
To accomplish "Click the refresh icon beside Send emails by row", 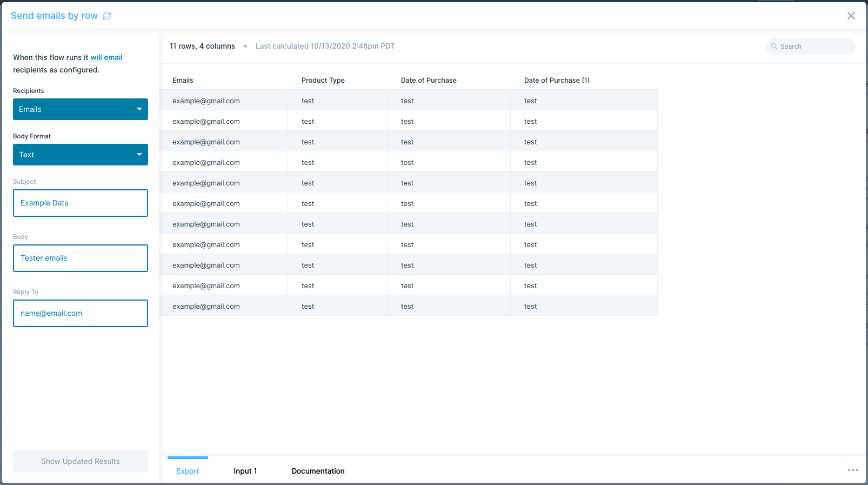I will (x=107, y=16).
